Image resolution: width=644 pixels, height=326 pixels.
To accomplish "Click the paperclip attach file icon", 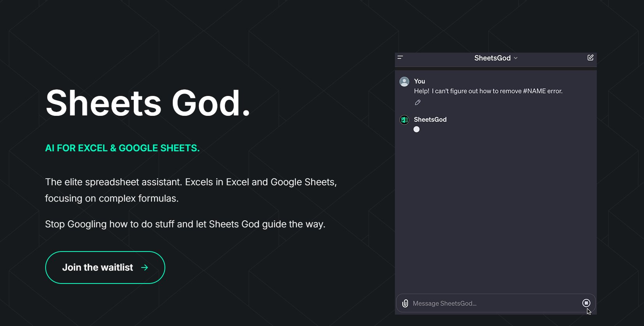I will (405, 303).
